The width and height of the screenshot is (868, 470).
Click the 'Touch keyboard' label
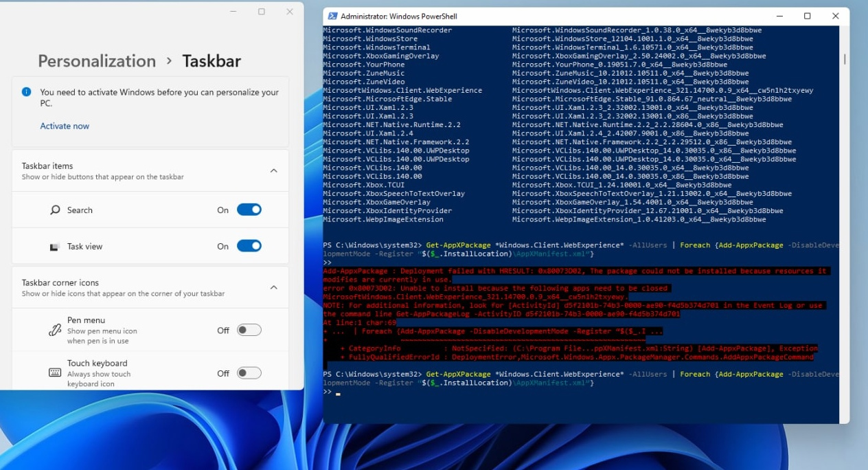[97, 363]
